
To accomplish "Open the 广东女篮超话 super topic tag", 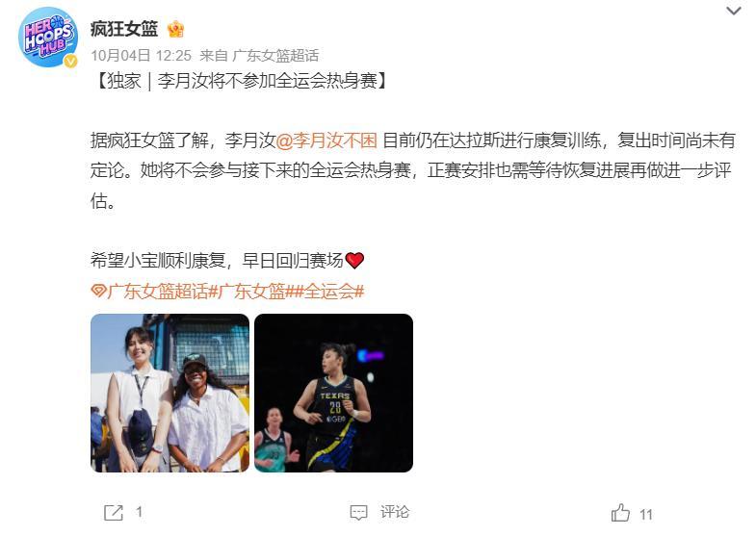I will pyautogui.click(x=157, y=291).
